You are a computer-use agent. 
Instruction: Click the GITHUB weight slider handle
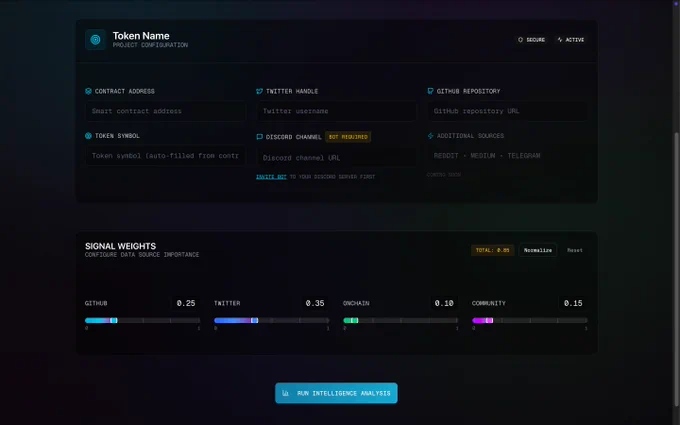tap(114, 320)
